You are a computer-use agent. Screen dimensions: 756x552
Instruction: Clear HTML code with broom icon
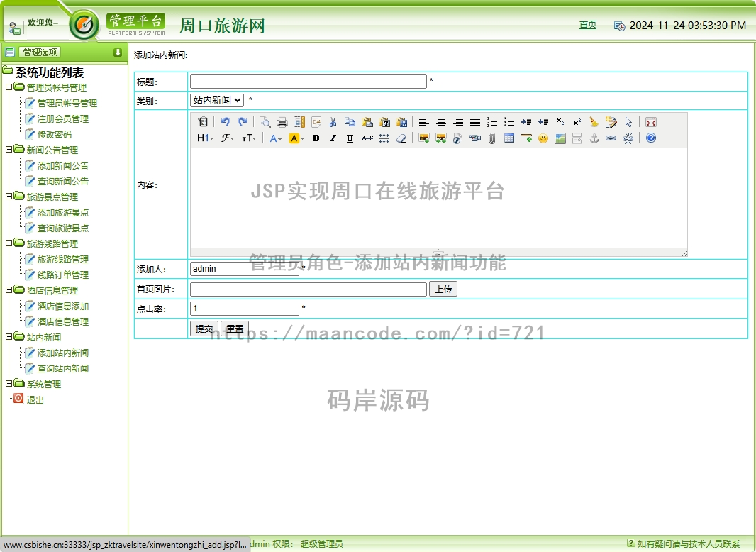tap(594, 122)
